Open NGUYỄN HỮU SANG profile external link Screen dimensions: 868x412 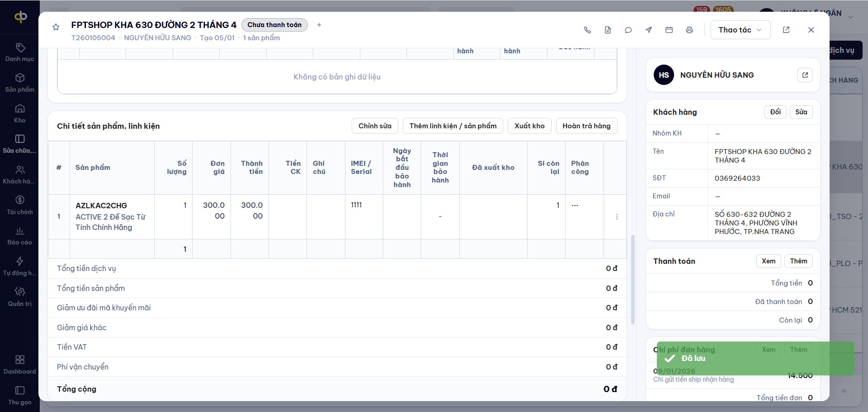pos(805,75)
